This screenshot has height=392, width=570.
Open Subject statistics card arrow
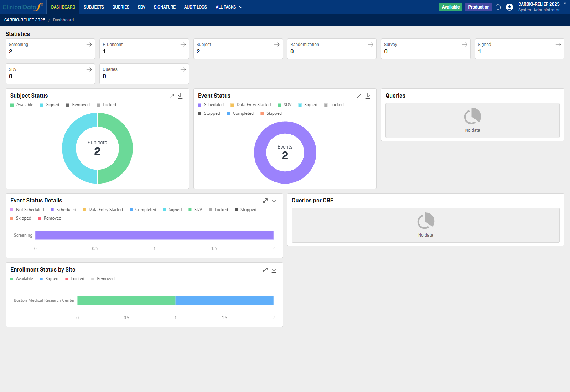click(x=277, y=45)
